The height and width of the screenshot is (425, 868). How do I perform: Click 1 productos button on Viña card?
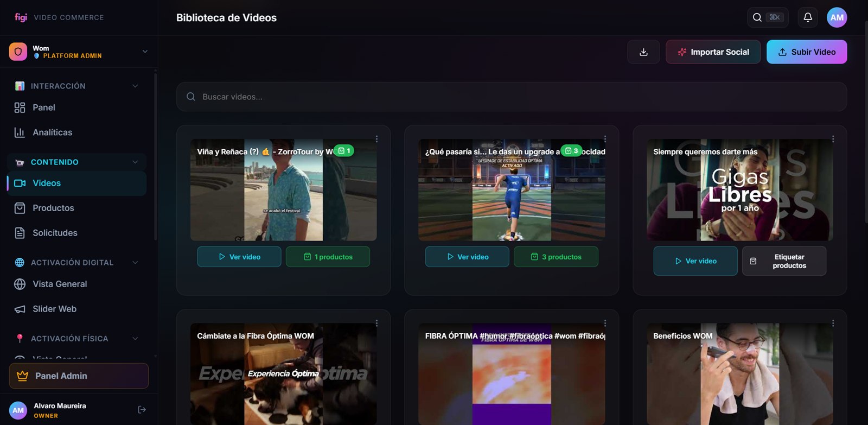click(x=328, y=257)
